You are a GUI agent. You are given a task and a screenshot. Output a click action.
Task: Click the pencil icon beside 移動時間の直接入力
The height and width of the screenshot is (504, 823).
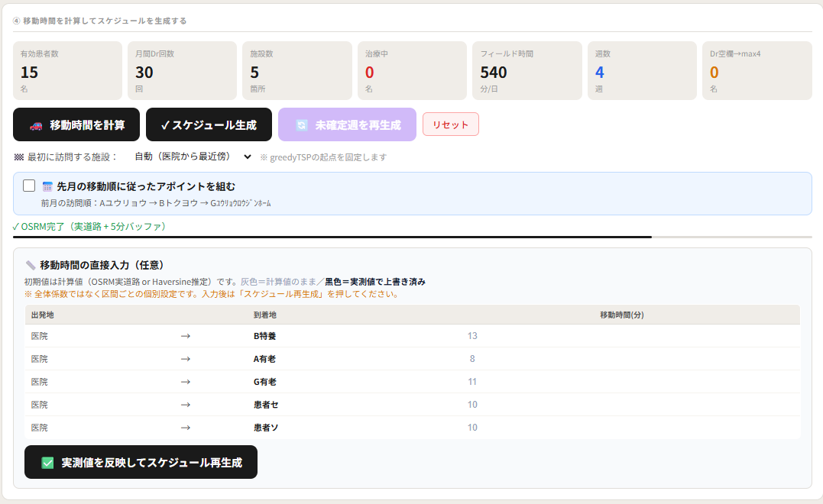31,266
